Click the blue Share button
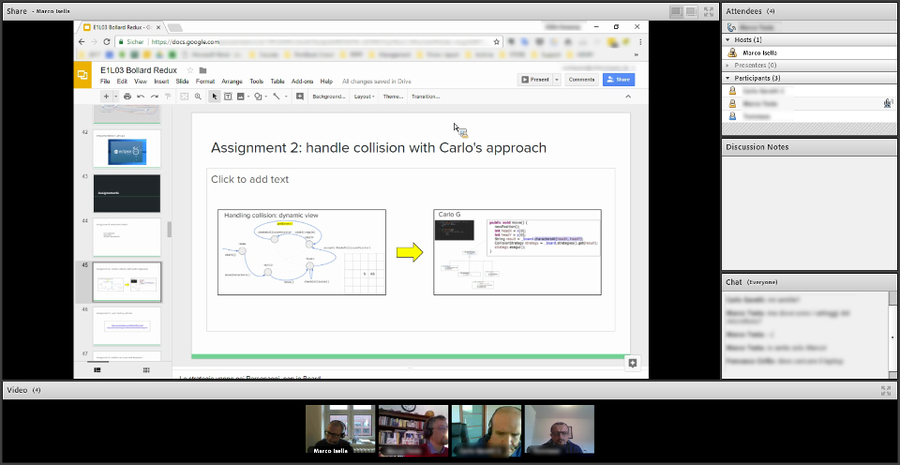900x465 pixels. point(618,79)
